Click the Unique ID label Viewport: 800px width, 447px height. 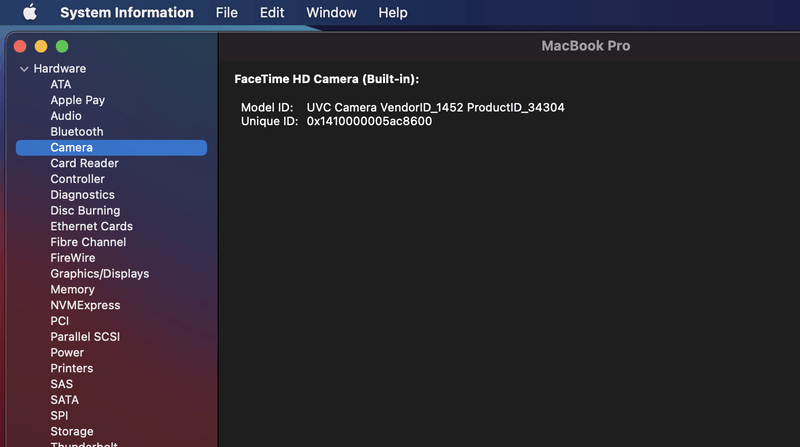pos(269,121)
